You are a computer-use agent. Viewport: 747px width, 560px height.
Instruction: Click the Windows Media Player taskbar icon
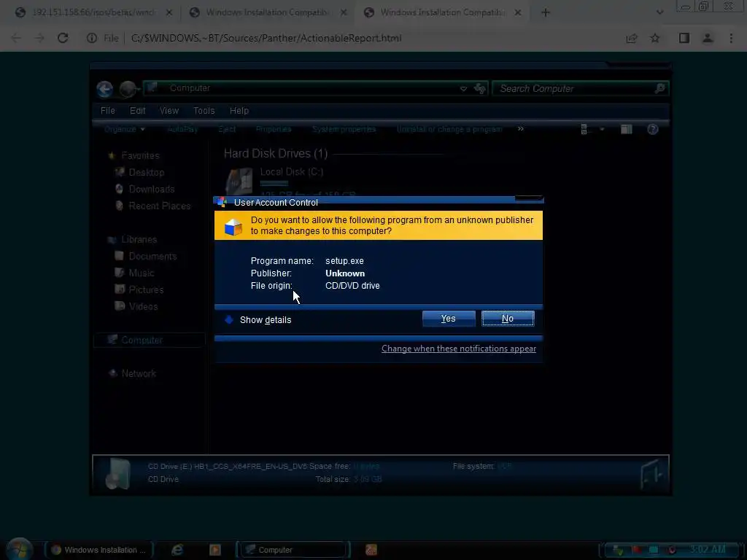point(215,550)
